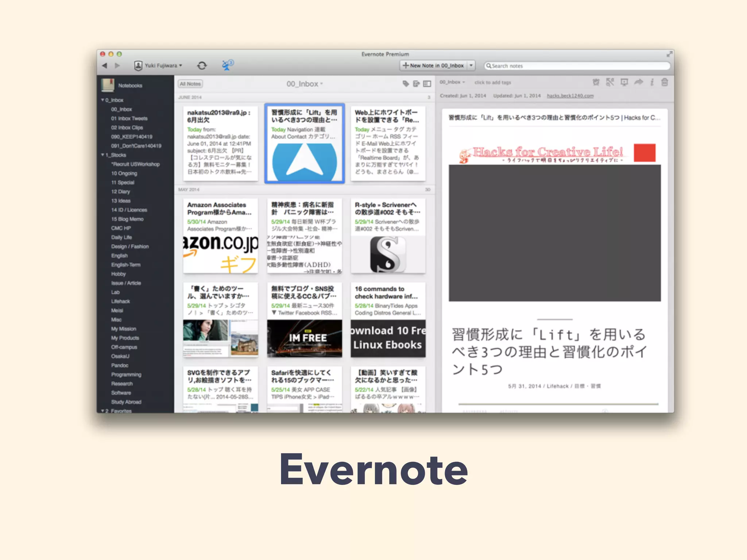Go forward with the right arrow button
This screenshot has width=747, height=560.
pos(117,66)
